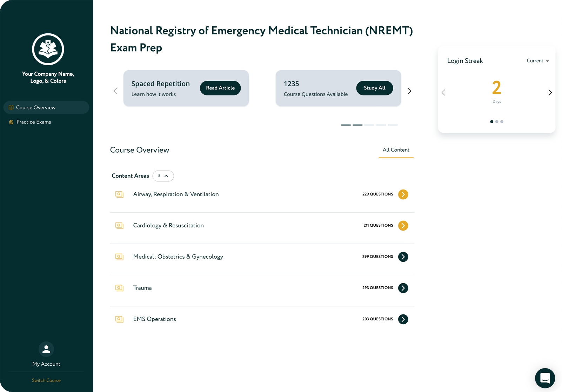
Task: Click the EMS Operations title
Action: (x=154, y=319)
